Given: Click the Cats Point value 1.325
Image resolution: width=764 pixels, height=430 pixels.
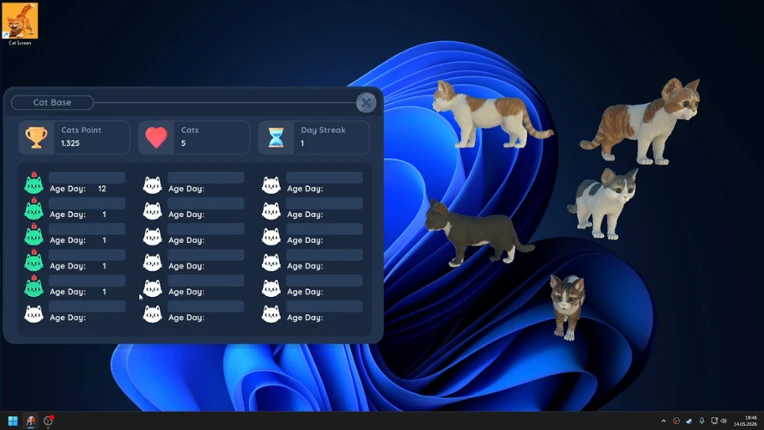Looking at the screenshot, I should tap(70, 143).
